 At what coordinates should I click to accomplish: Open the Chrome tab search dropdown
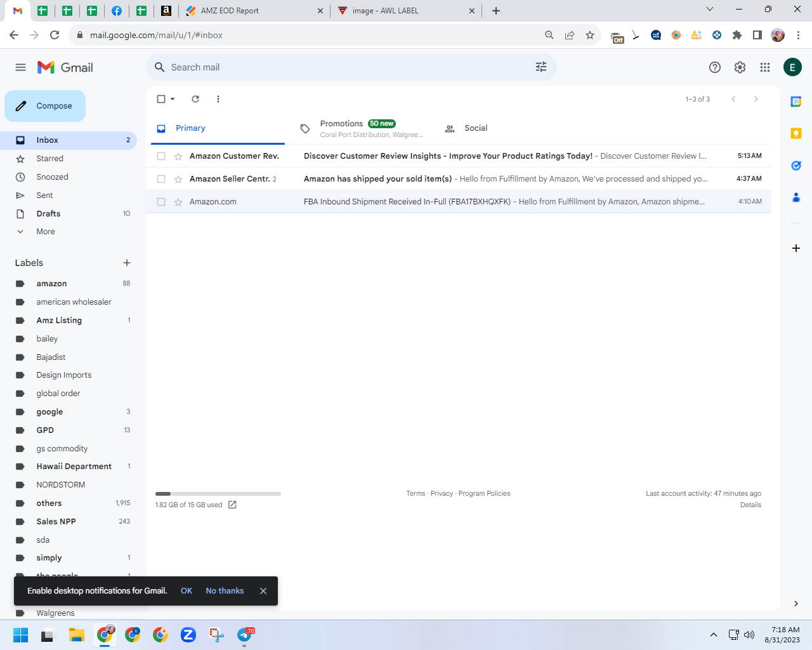point(710,10)
